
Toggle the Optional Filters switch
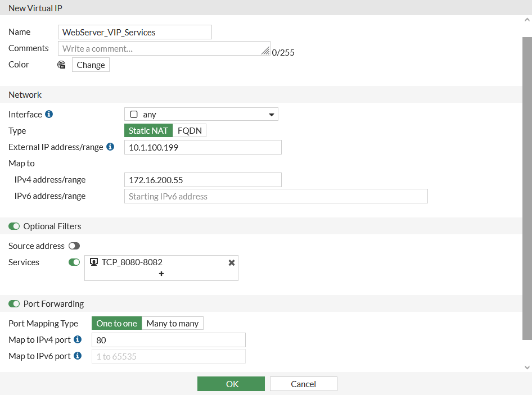(x=14, y=226)
